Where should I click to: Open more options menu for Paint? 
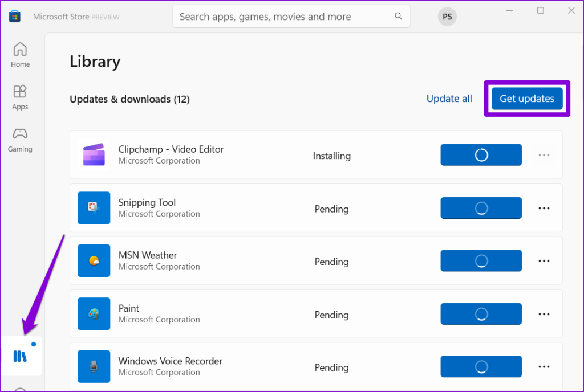pyautogui.click(x=544, y=314)
